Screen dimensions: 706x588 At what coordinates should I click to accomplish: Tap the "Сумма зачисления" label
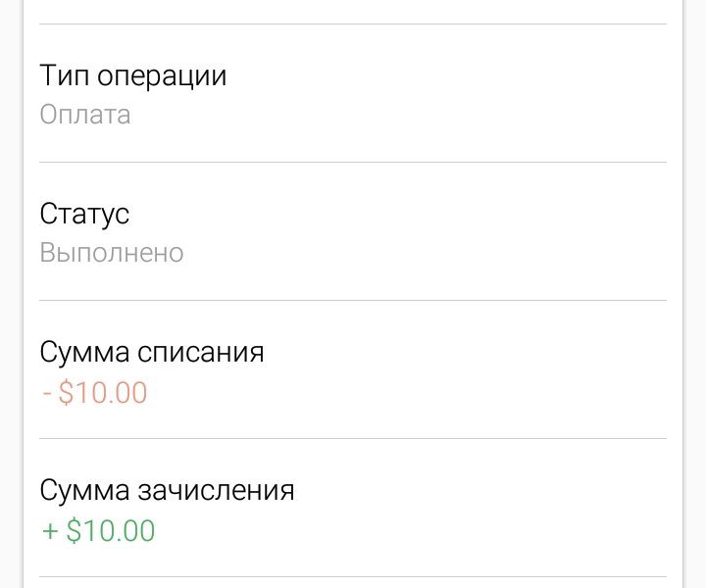[167, 489]
